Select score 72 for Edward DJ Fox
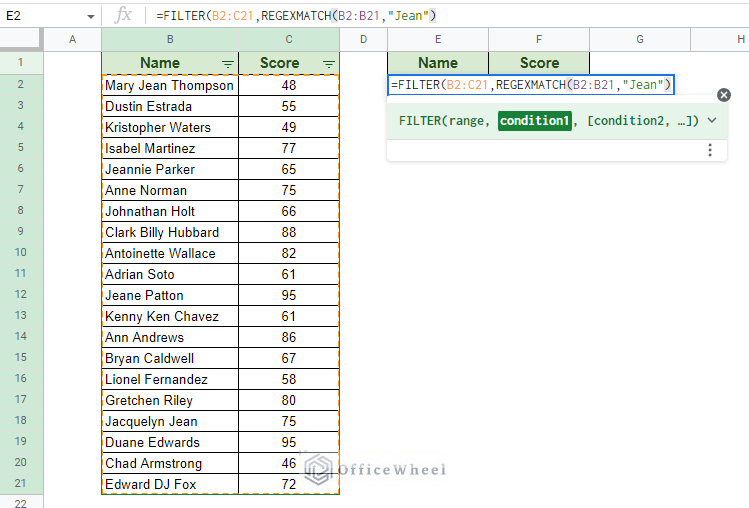Screen dimensions: 749x508 (289, 484)
